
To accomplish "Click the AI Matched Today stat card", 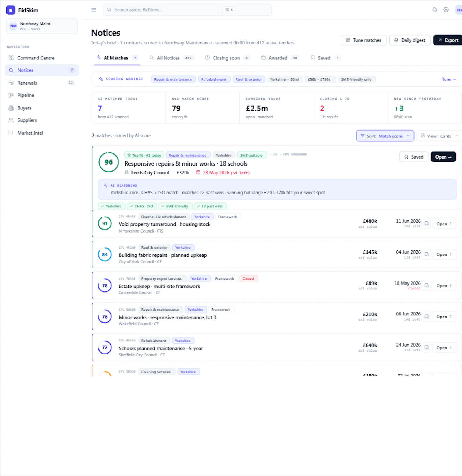I will 129,108.
